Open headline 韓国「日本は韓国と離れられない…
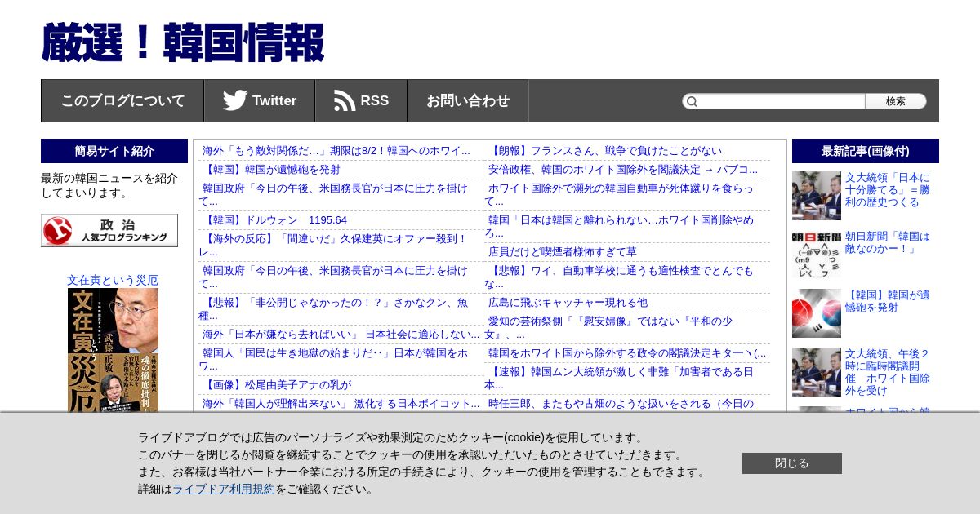The height and width of the screenshot is (514, 980). 619,227
